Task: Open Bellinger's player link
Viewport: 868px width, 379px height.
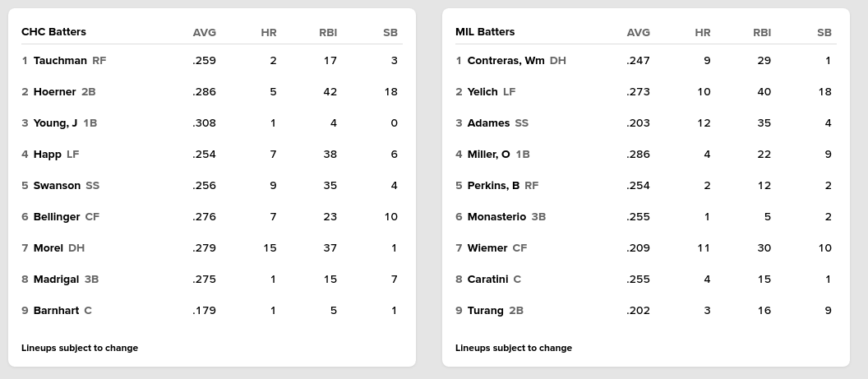Action: click(57, 217)
